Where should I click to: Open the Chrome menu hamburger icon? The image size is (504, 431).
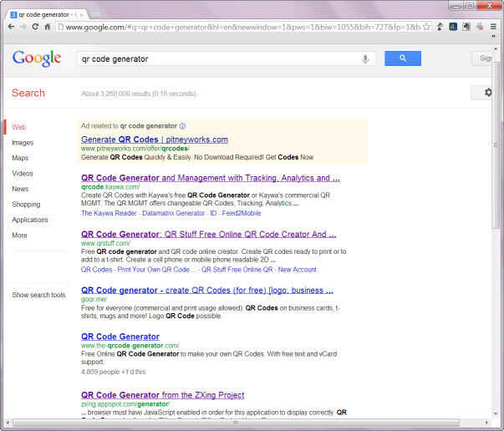click(x=493, y=27)
